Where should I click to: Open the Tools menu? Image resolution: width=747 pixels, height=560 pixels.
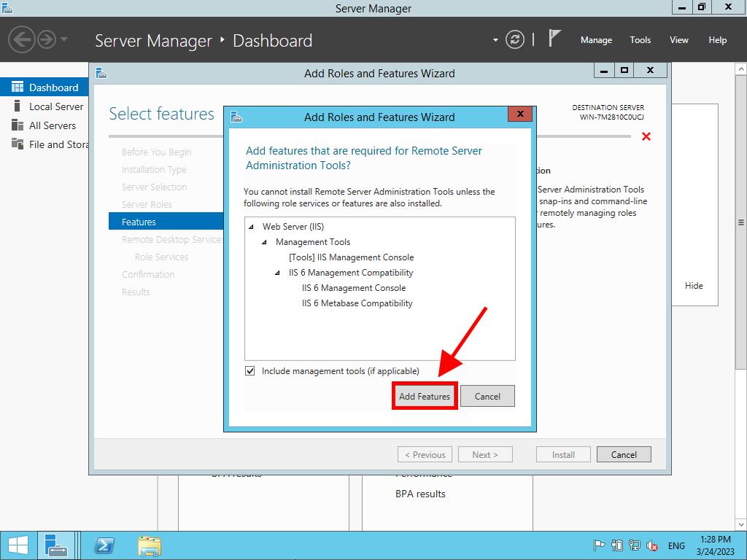tap(640, 40)
